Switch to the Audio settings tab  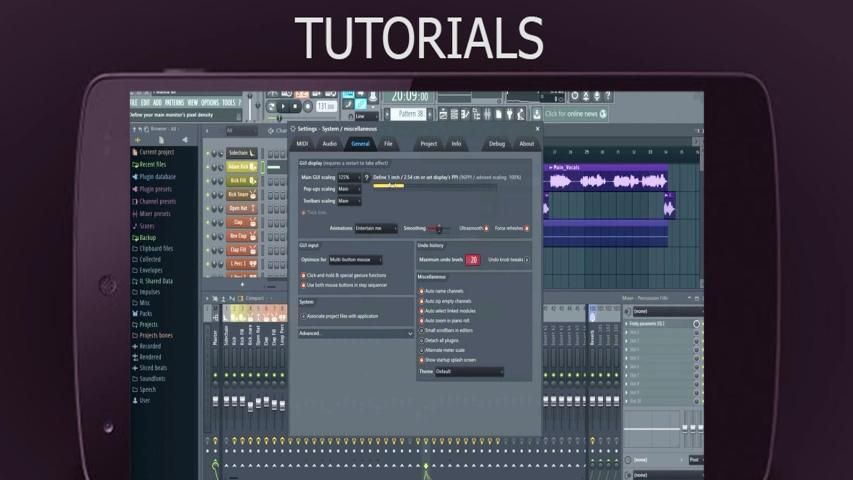coord(330,144)
